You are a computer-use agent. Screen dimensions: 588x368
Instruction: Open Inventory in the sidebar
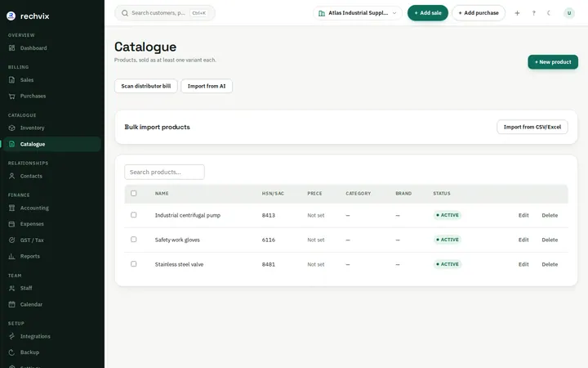pyautogui.click(x=52, y=128)
